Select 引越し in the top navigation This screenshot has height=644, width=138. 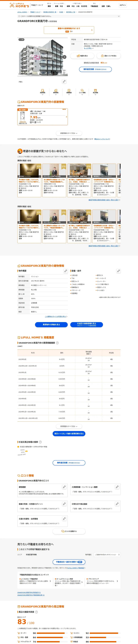pos(108,6)
